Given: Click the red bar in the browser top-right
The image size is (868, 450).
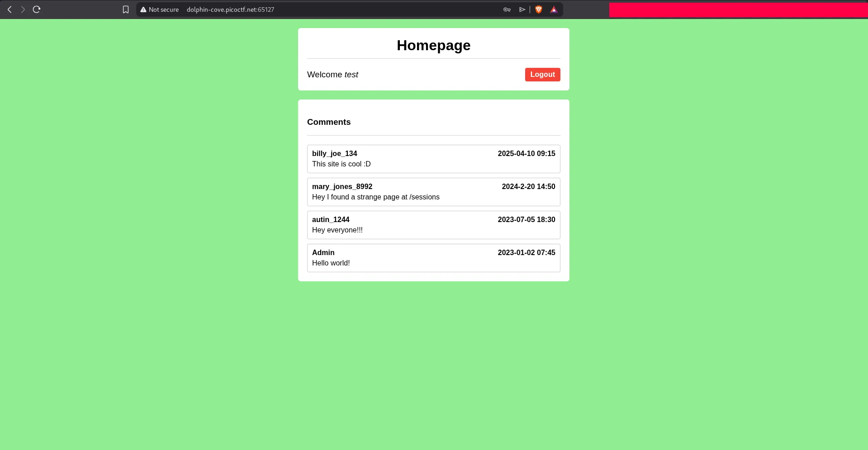Looking at the screenshot, I should click(x=738, y=10).
